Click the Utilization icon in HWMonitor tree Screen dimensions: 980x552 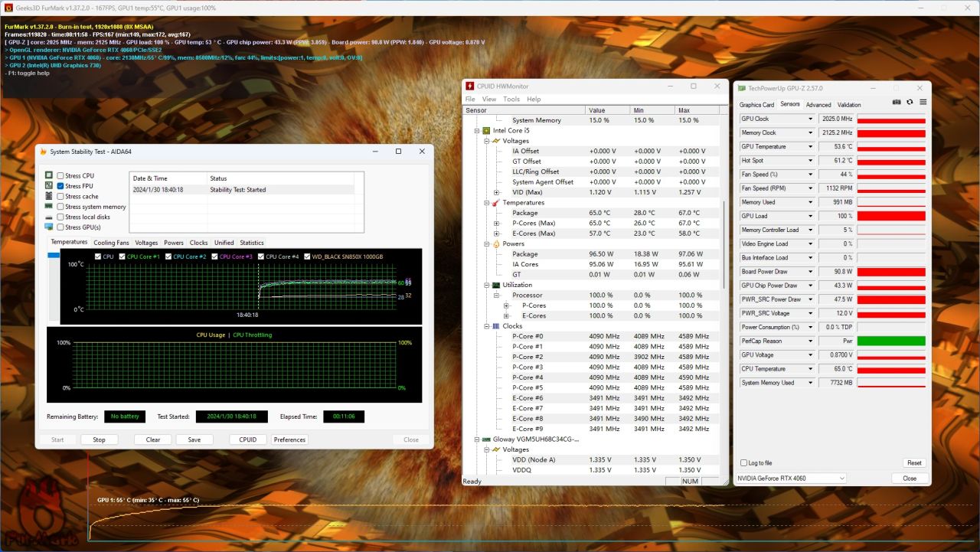point(495,285)
